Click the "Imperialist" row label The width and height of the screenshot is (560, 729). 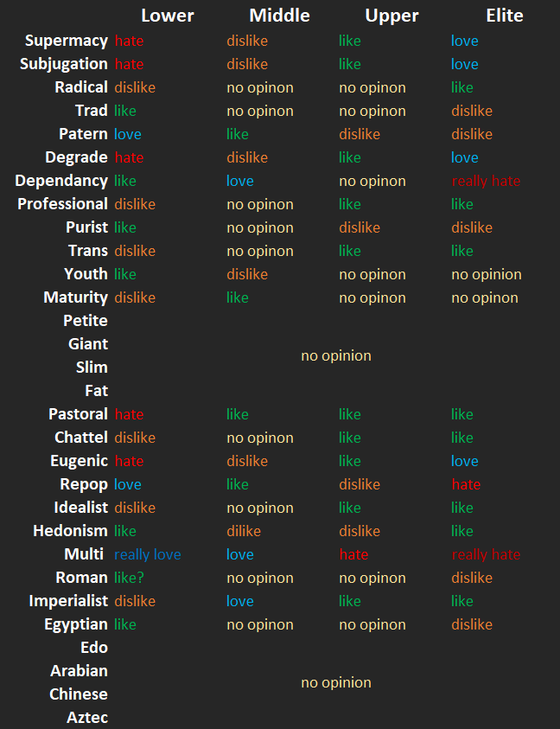click(x=68, y=601)
